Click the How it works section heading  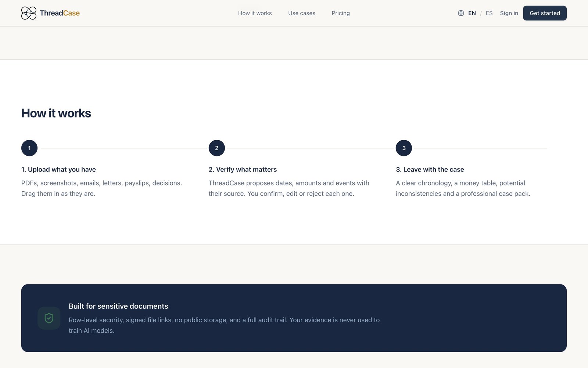click(x=56, y=113)
